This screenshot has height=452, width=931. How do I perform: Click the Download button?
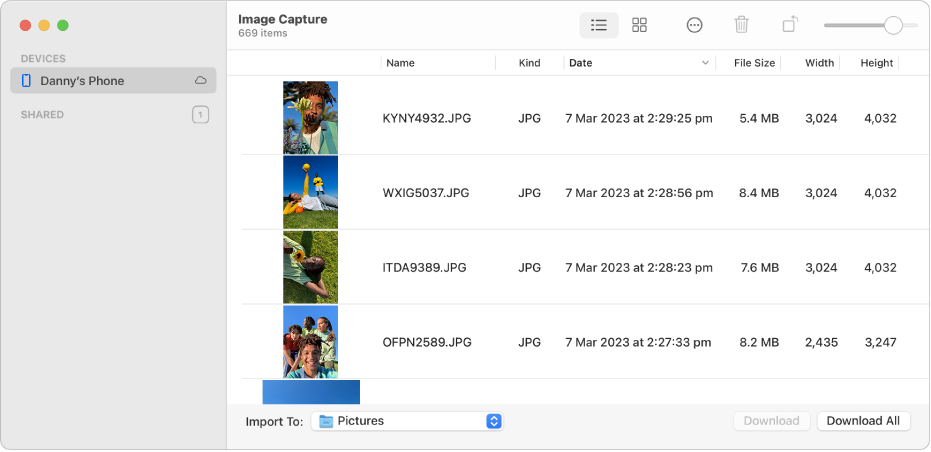[x=772, y=421]
